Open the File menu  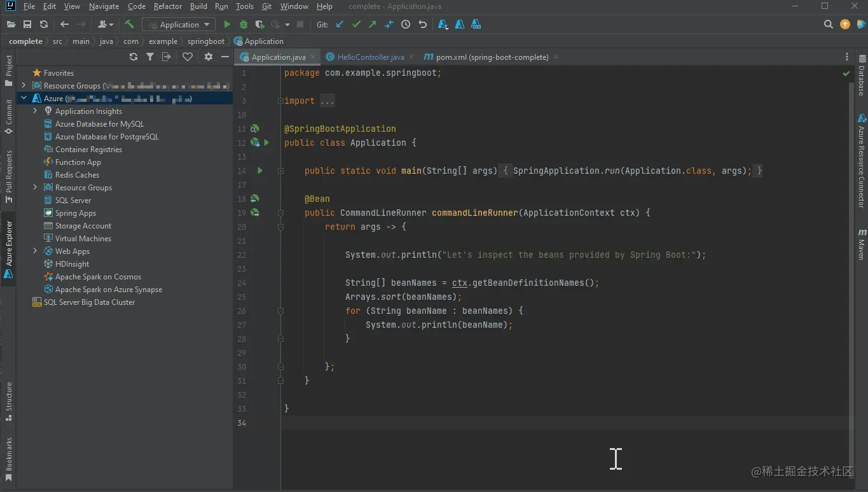[29, 6]
